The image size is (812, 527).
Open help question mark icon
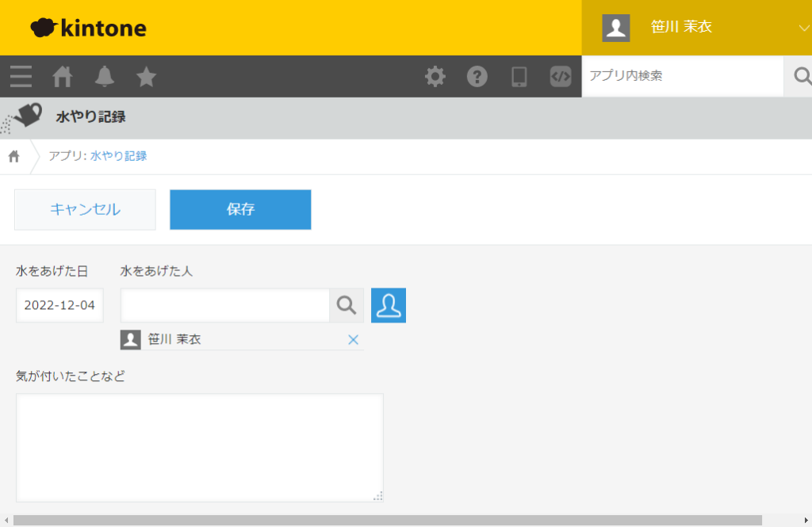click(x=477, y=77)
